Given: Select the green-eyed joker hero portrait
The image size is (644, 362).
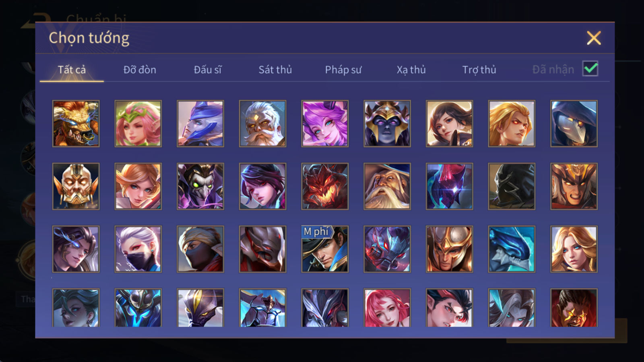Looking at the screenshot, I should [x=200, y=186].
